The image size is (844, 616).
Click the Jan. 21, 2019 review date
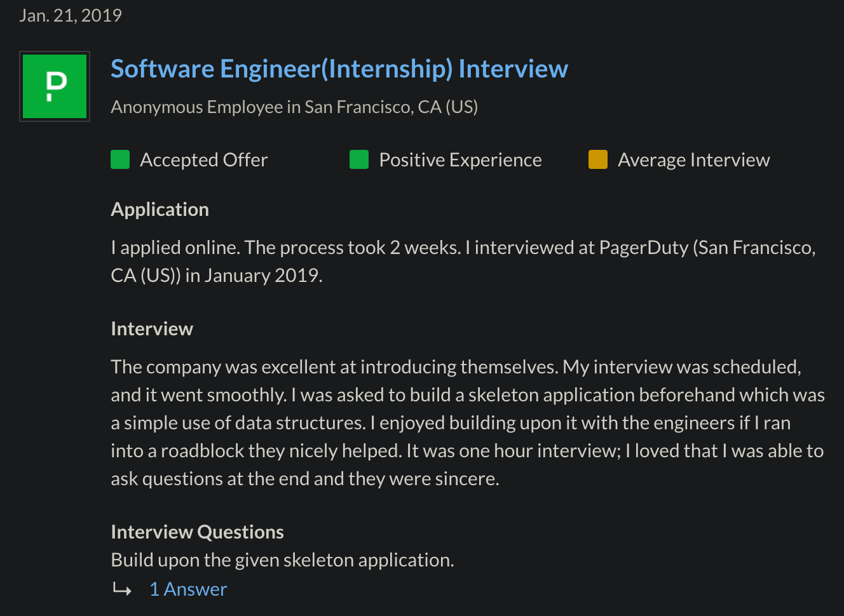tap(71, 15)
